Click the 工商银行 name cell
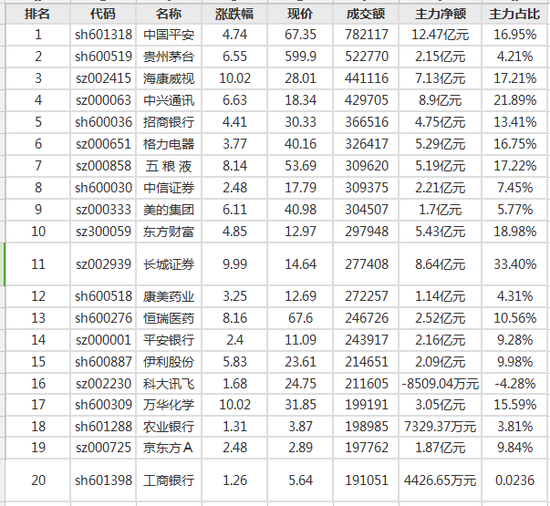The height and width of the screenshot is (506, 550). [x=169, y=480]
